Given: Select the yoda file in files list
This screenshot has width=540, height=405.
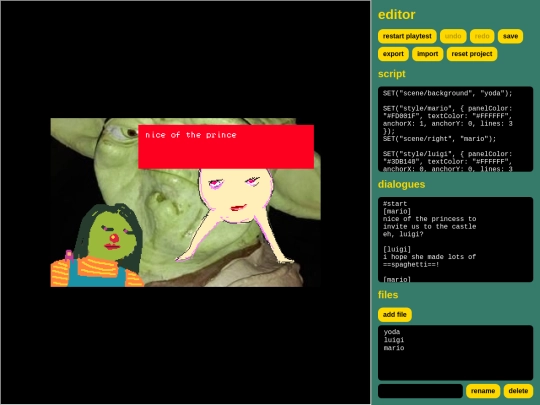Looking at the screenshot, I should [x=392, y=332].
